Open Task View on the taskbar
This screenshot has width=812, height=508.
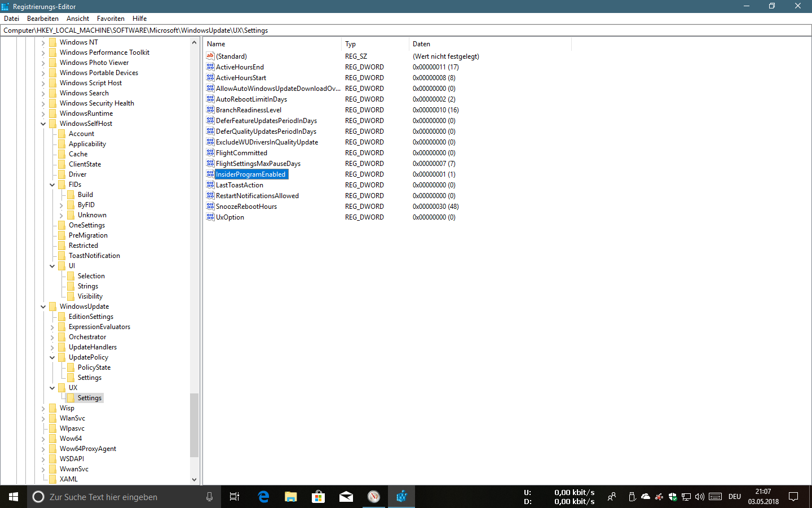click(x=235, y=497)
